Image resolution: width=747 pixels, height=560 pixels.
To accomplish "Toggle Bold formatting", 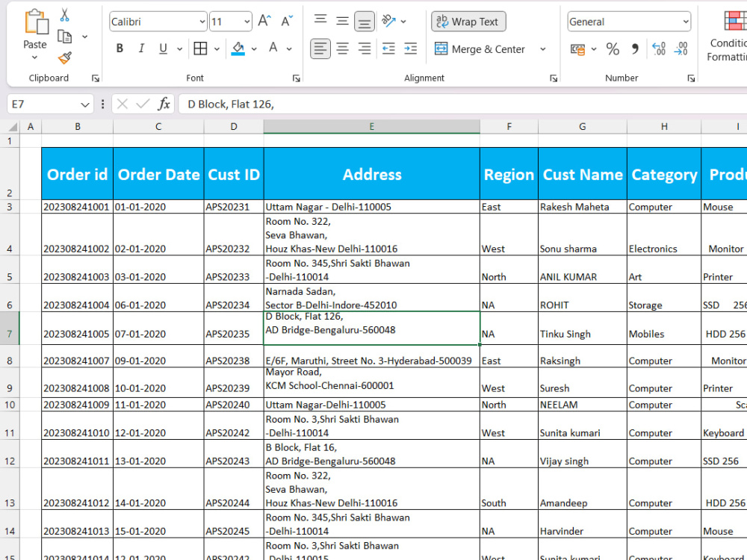I will click(120, 49).
